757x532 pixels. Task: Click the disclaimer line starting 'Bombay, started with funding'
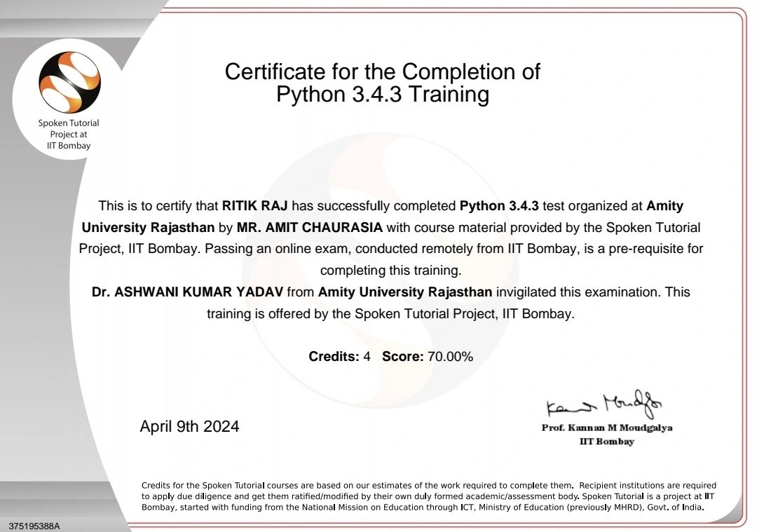tap(423, 507)
